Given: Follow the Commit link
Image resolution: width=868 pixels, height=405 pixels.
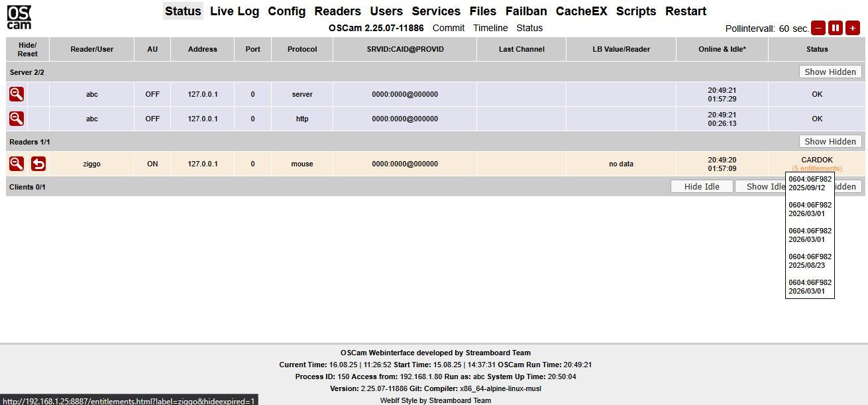Looking at the screenshot, I should tap(449, 28).
